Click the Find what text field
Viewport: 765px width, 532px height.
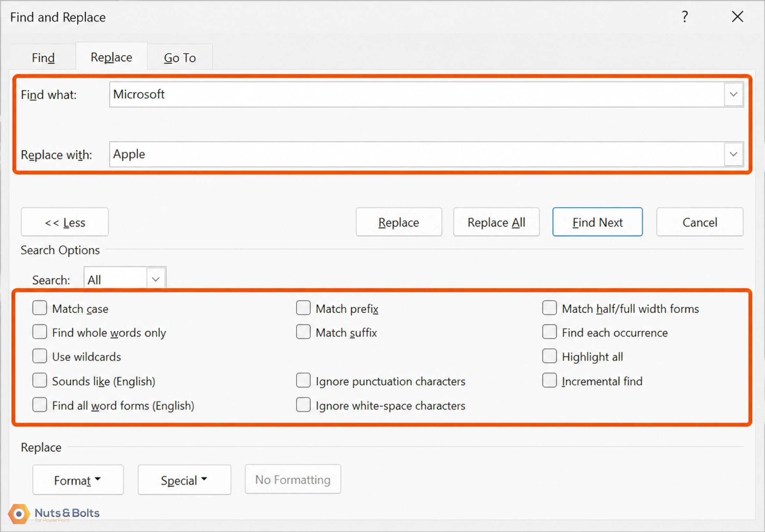(417, 95)
